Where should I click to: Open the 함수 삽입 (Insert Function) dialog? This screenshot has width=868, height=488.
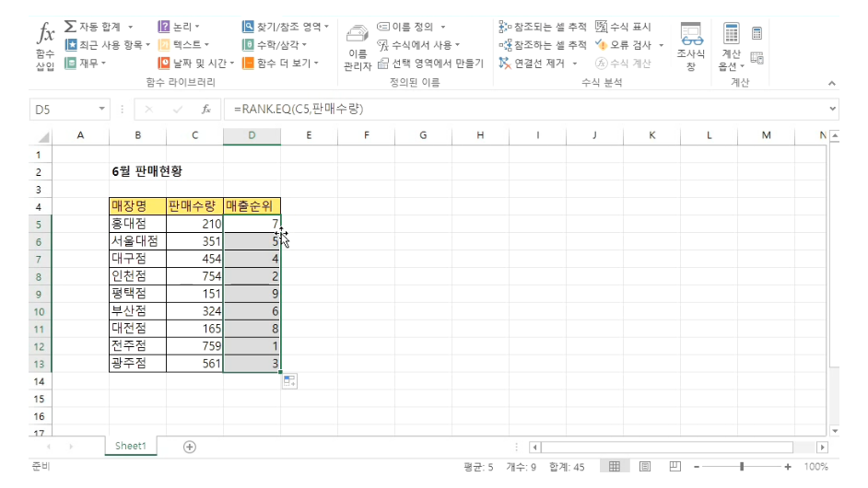[x=45, y=46]
